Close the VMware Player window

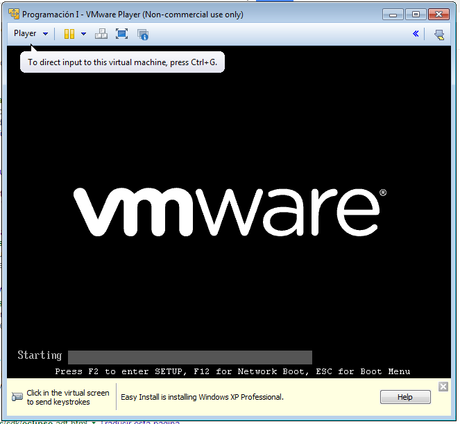[439, 14]
